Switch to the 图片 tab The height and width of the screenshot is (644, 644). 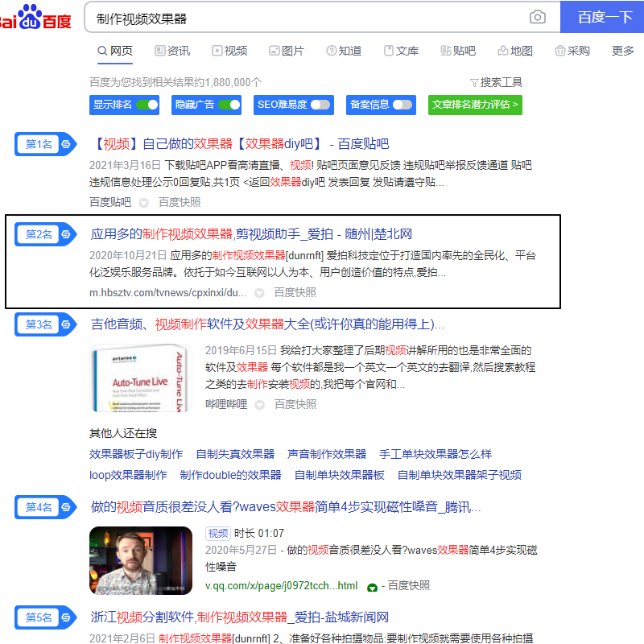click(287, 51)
